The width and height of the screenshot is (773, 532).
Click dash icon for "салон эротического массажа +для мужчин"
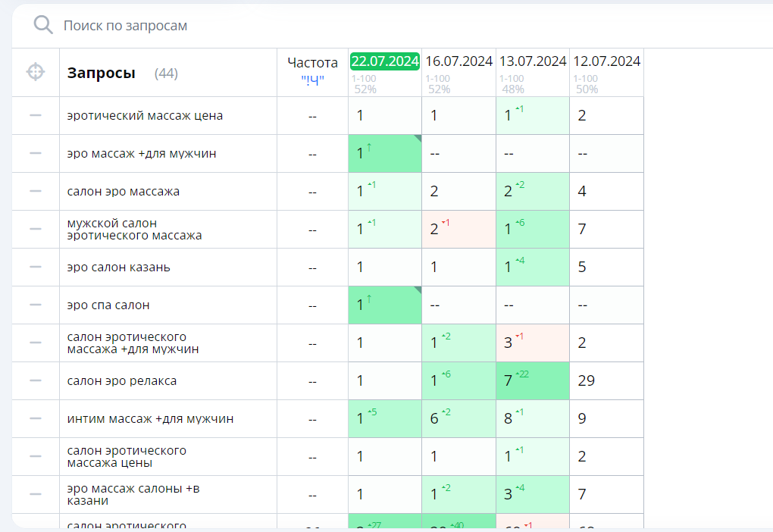[36, 343]
